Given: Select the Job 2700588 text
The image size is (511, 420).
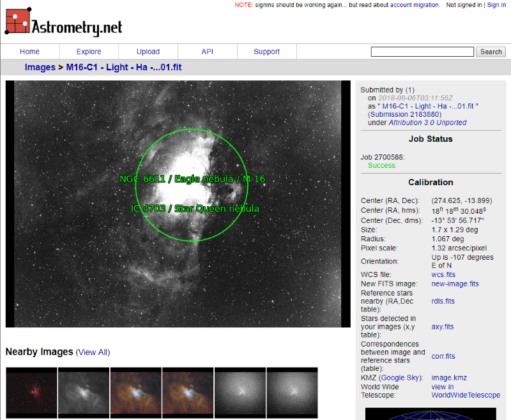Looking at the screenshot, I should [383, 157].
